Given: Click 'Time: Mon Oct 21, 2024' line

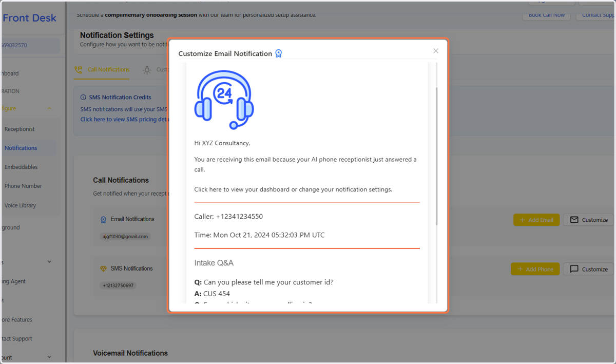Looking at the screenshot, I should (259, 235).
